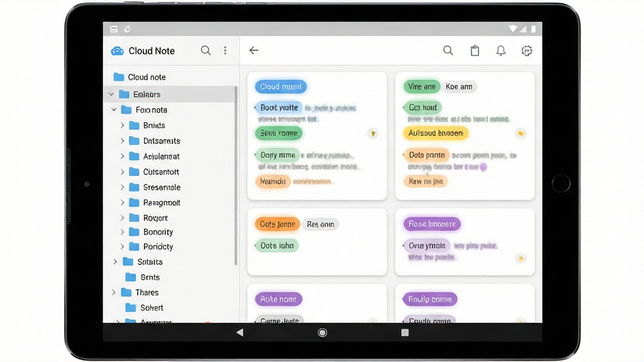
Task: Expand the Bniids folder
Action: click(x=123, y=125)
